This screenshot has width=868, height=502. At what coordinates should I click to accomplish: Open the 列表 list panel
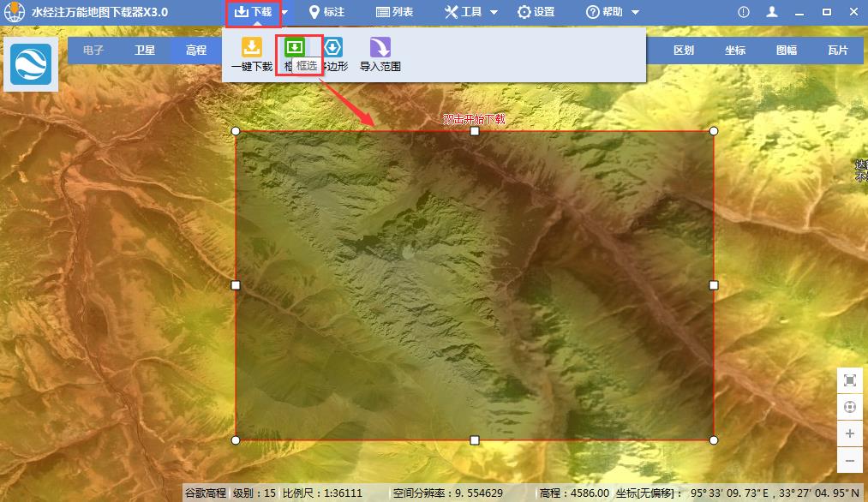coord(395,12)
